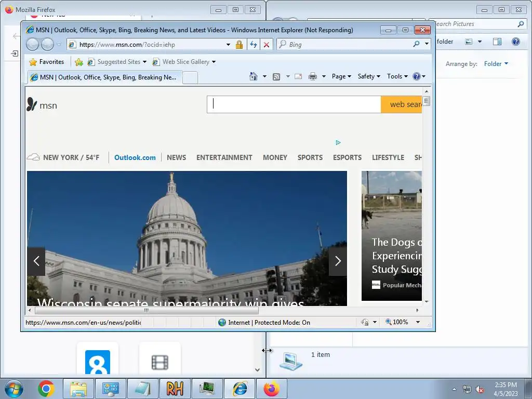Click the Internet Protected Mode status text

[x=269, y=322]
